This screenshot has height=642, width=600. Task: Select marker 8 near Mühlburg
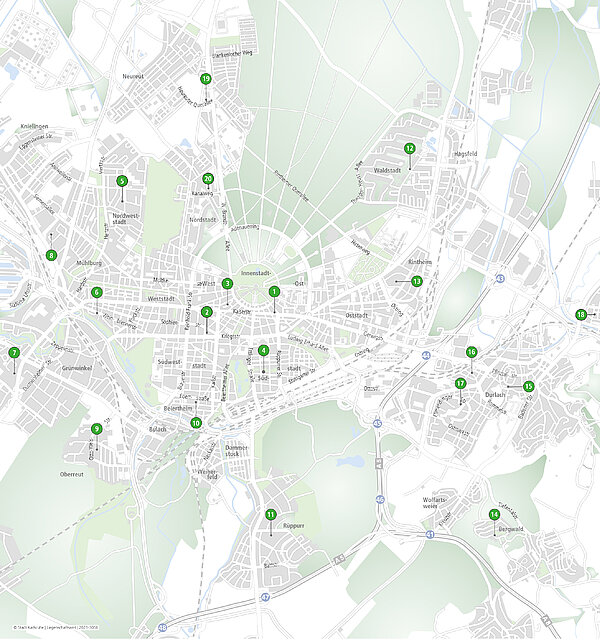[x=52, y=255]
